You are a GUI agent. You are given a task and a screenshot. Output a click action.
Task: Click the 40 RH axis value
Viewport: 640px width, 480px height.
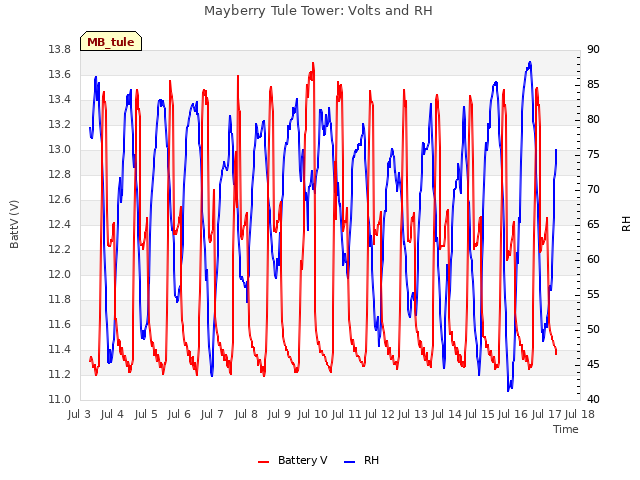point(593,400)
